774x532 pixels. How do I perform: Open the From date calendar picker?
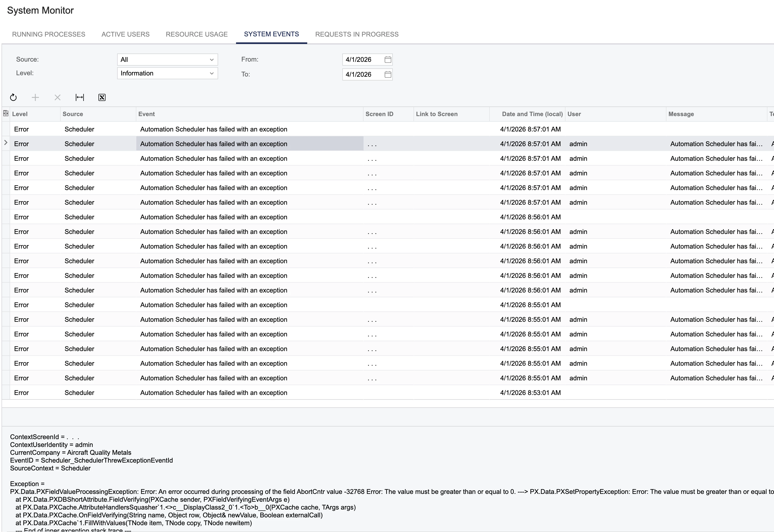coord(388,60)
